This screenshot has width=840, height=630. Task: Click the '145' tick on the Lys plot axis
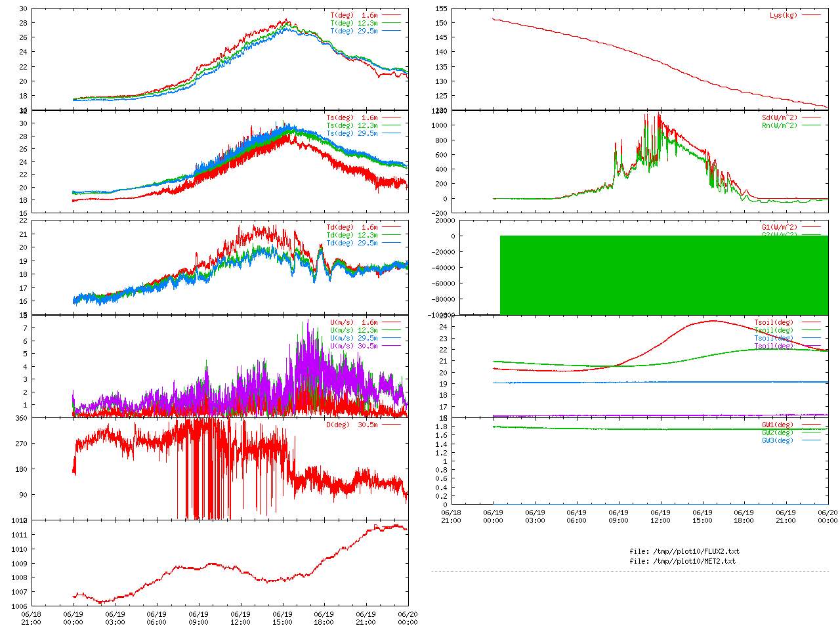point(441,37)
